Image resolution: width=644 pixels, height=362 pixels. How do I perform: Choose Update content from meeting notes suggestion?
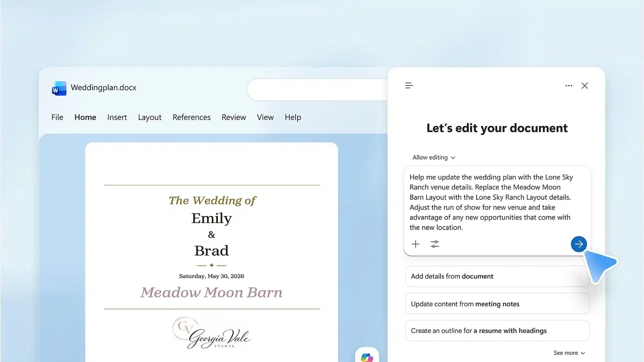(497, 304)
